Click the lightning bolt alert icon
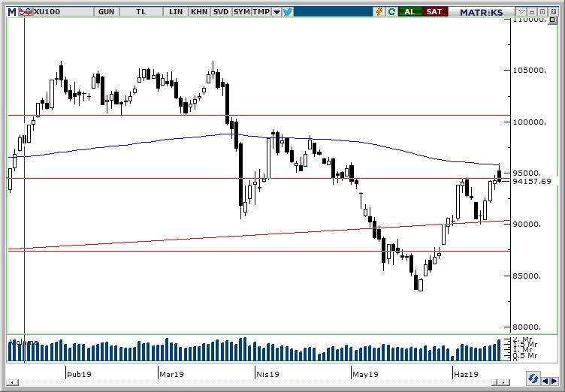This screenshot has height=392, width=565. point(379,12)
